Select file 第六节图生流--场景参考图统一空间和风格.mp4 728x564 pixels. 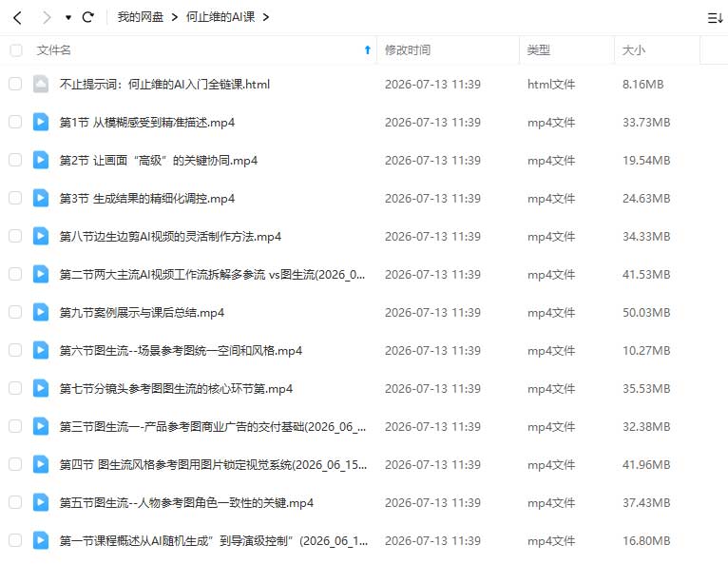tap(181, 350)
